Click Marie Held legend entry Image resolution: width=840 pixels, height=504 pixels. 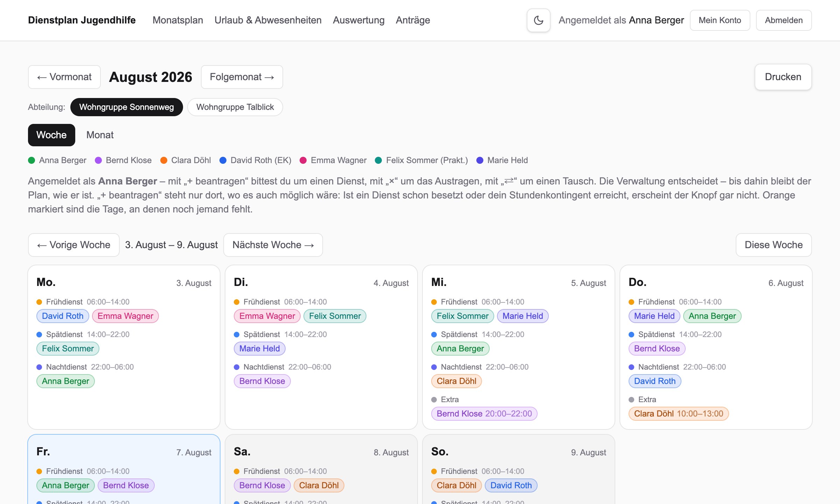pyautogui.click(x=502, y=160)
